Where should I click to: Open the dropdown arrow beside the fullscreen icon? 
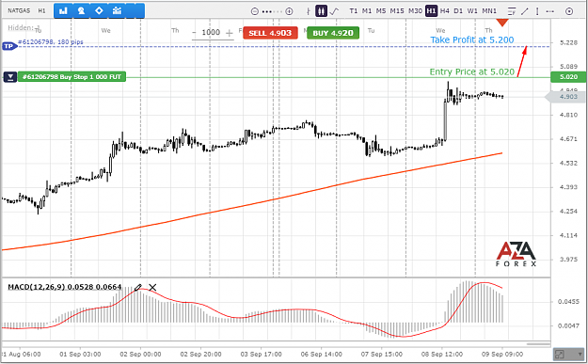click(x=580, y=355)
